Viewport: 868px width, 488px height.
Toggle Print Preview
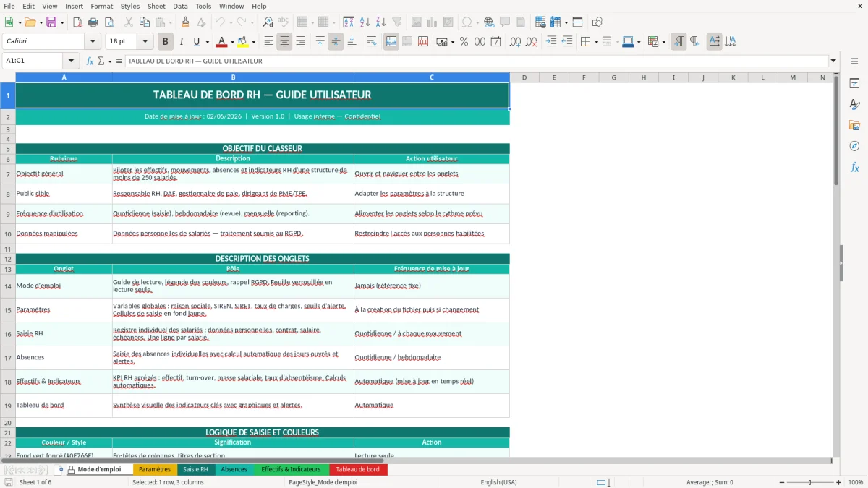click(x=109, y=22)
